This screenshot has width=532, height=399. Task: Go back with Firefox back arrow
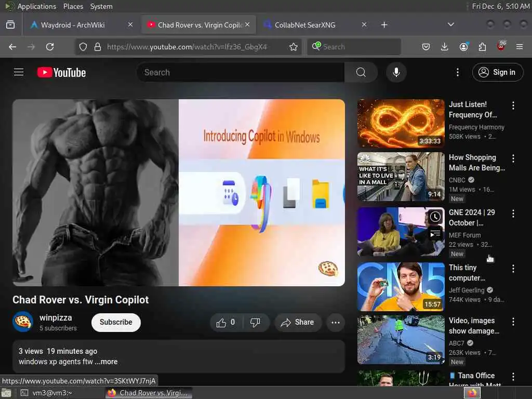[12, 47]
